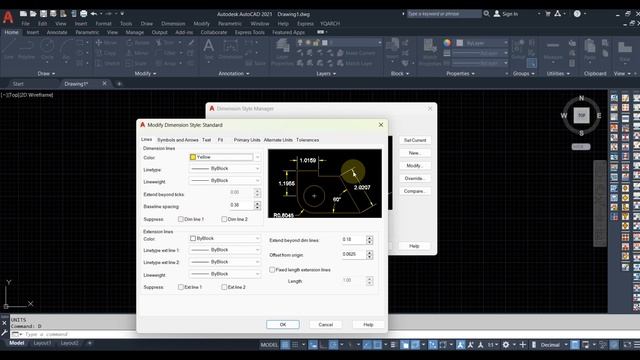Screen dimensions: 640x360
Task: Switch to Tolerances tab
Action: [x=308, y=140]
